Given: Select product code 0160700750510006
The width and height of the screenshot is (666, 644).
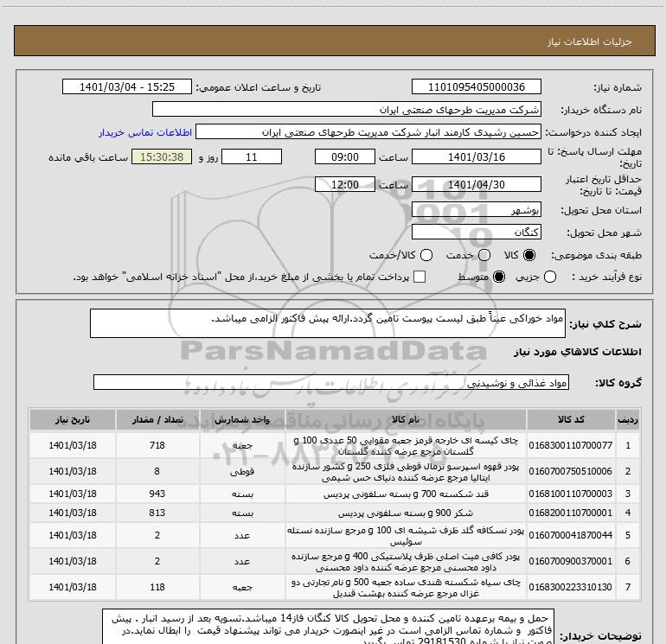Looking at the screenshot, I should click(x=571, y=471).
